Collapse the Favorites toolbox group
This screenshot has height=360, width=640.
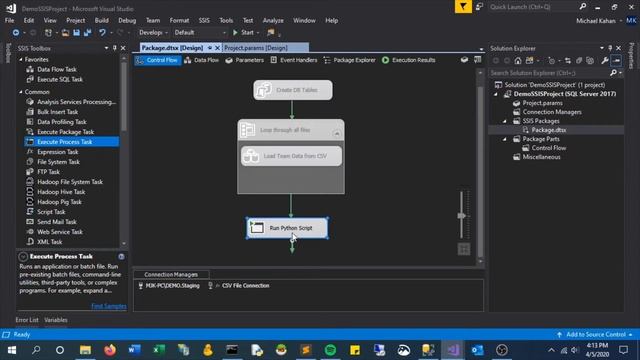[21, 60]
